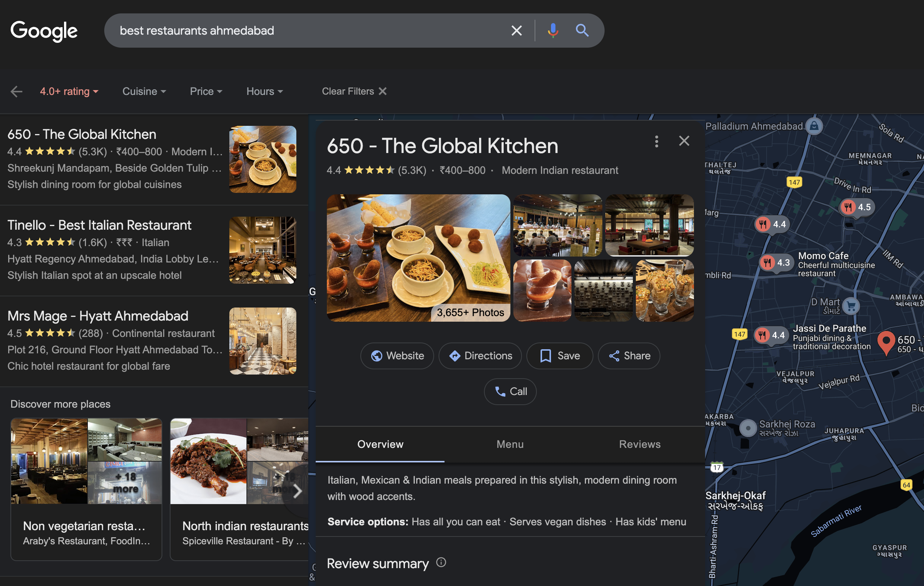Viewport: 924px width, 586px height.
Task: Open the North indian restaurants card
Action: coord(239,489)
